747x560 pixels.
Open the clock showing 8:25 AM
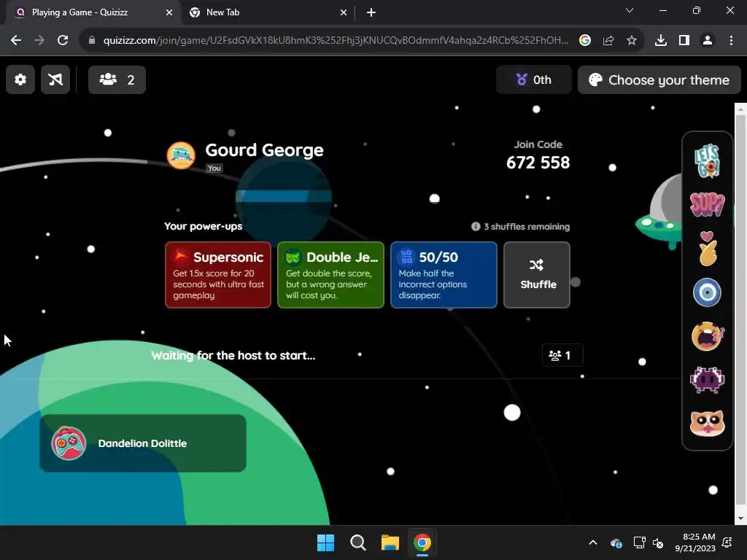click(695, 542)
